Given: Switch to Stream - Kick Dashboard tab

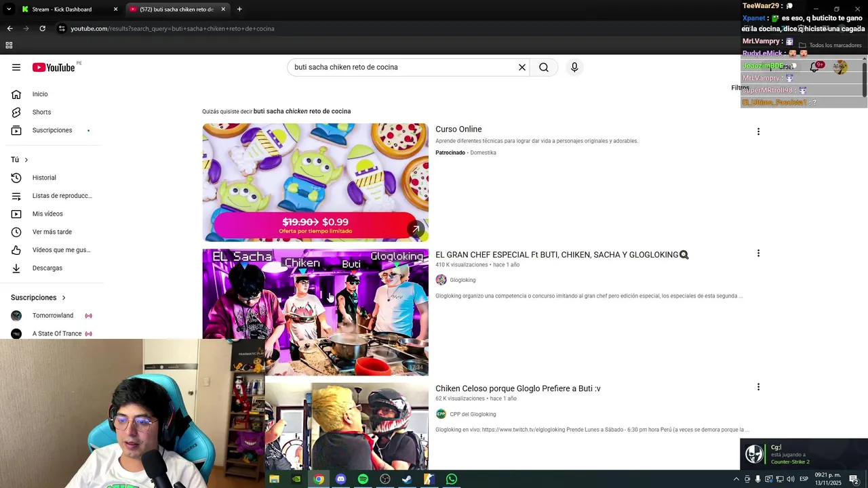Looking at the screenshot, I should click(x=62, y=9).
